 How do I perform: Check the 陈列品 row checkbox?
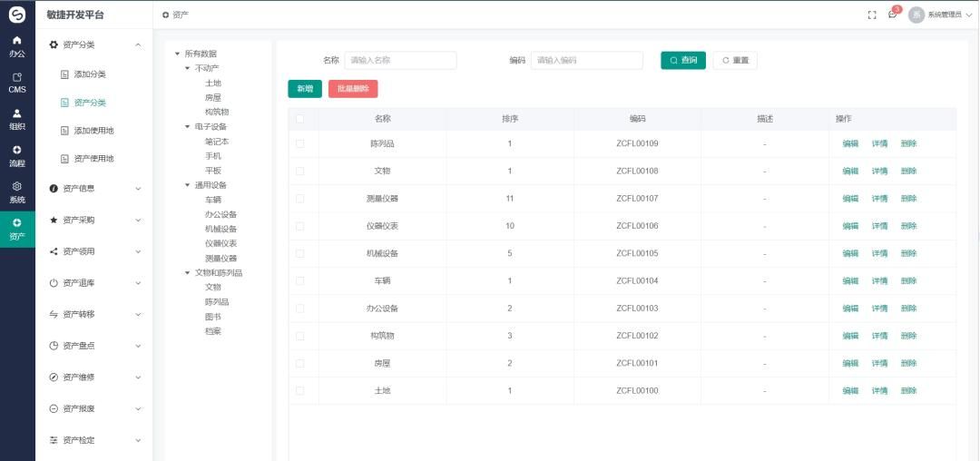(300, 143)
